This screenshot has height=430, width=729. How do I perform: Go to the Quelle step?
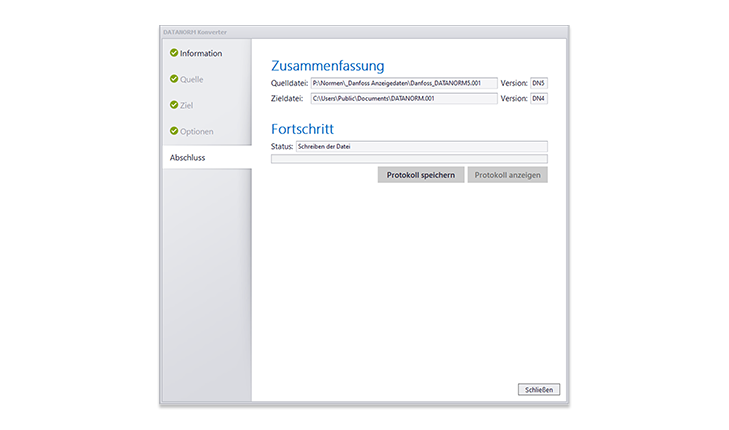tap(192, 79)
